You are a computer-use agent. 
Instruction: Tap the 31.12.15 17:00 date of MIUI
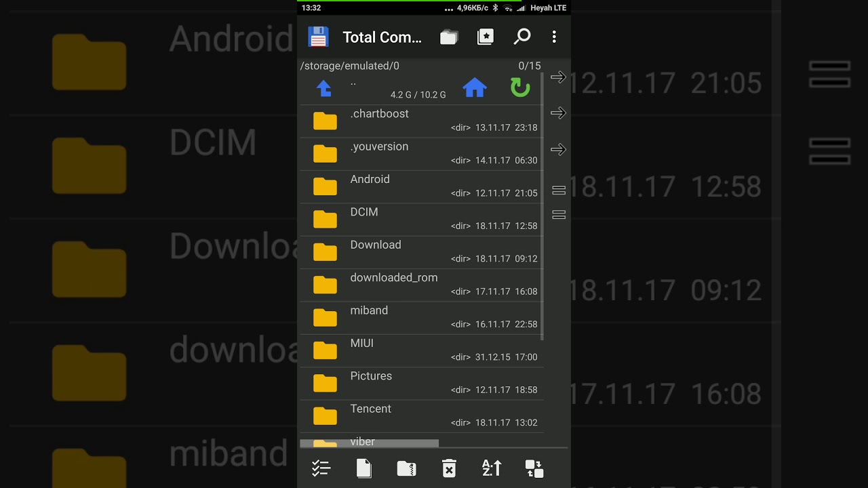pos(507,357)
